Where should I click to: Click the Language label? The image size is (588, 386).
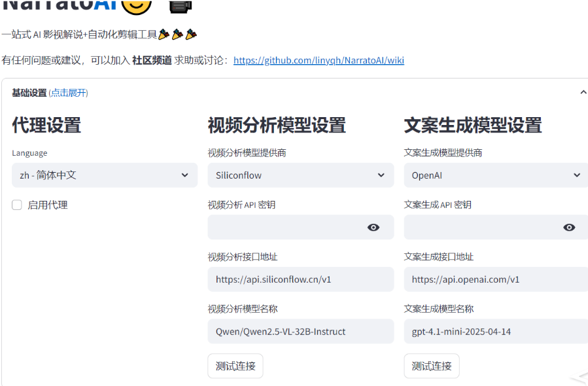(29, 153)
